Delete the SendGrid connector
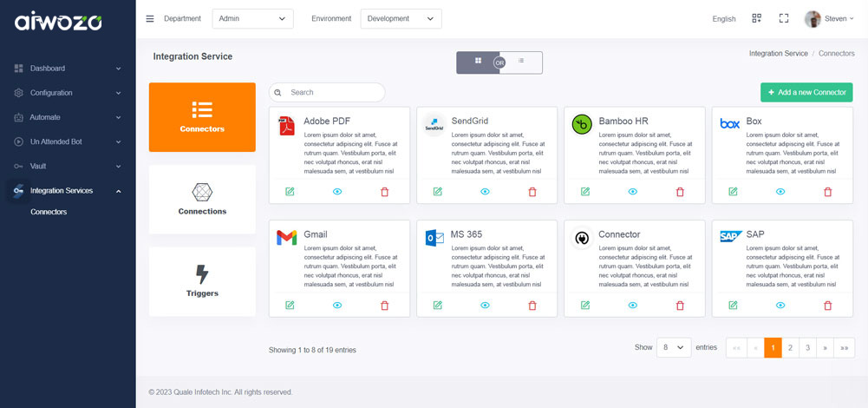This screenshot has height=408, width=868. click(532, 192)
